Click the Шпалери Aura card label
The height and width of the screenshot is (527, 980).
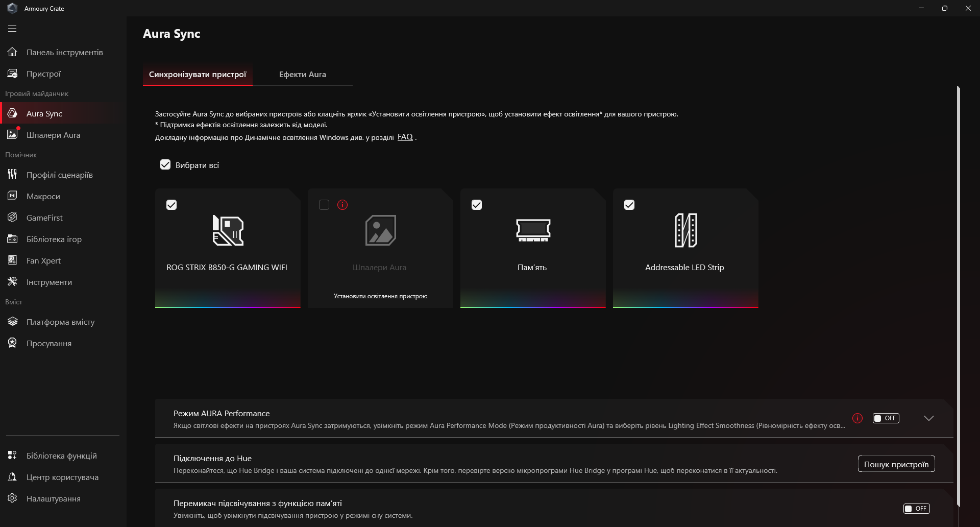379,268
